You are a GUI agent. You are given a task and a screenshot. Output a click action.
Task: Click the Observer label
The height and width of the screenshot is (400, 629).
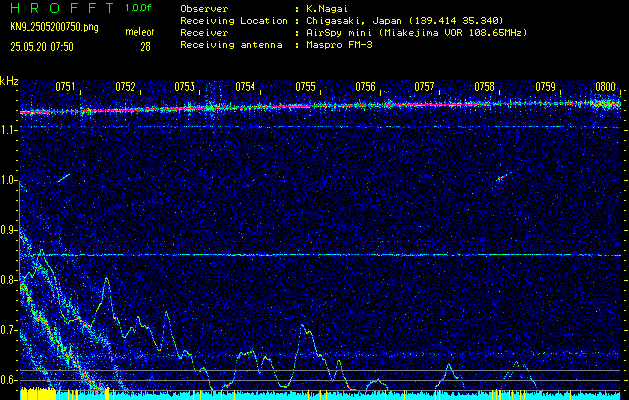pyautogui.click(x=204, y=9)
